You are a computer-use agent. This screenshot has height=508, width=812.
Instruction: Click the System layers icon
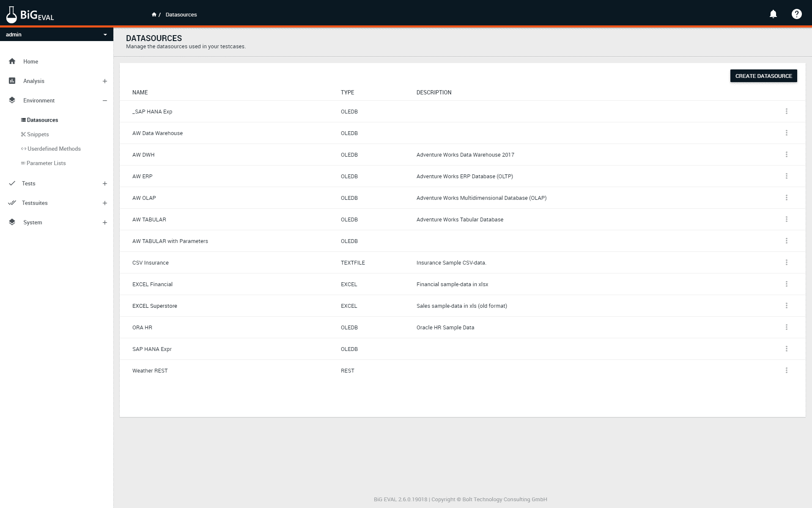12,222
